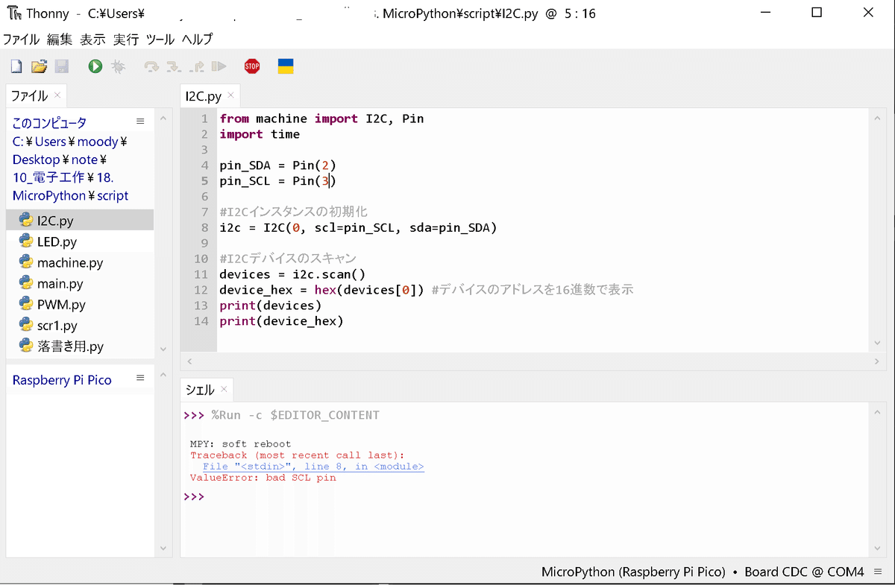
Task: Select the Debug icon in the toolbar
Action: coord(118,66)
